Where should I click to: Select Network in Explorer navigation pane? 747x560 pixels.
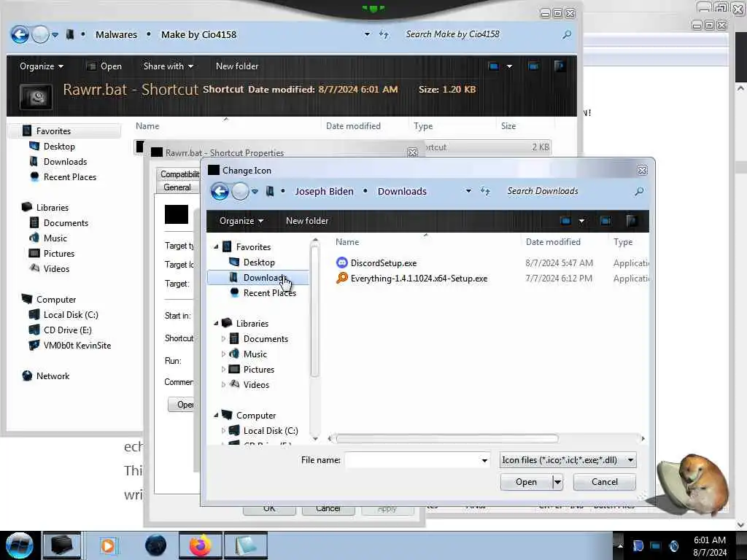point(53,376)
